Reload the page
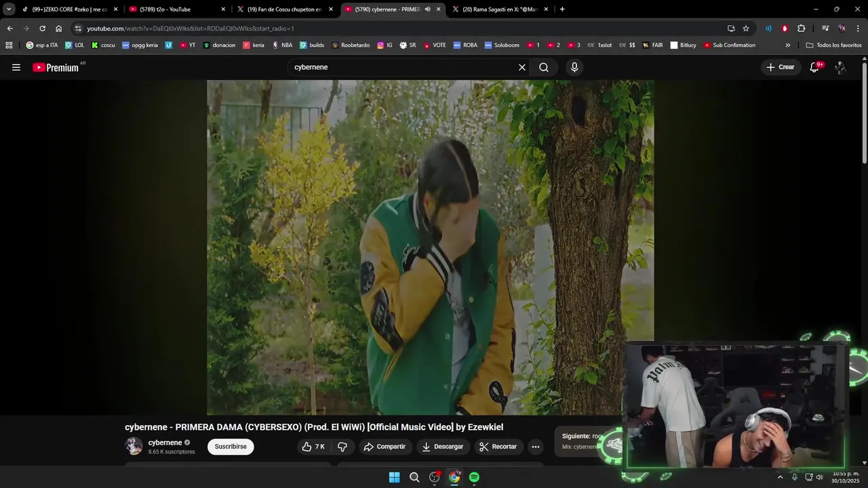The height and width of the screenshot is (488, 868). [x=42, y=28]
